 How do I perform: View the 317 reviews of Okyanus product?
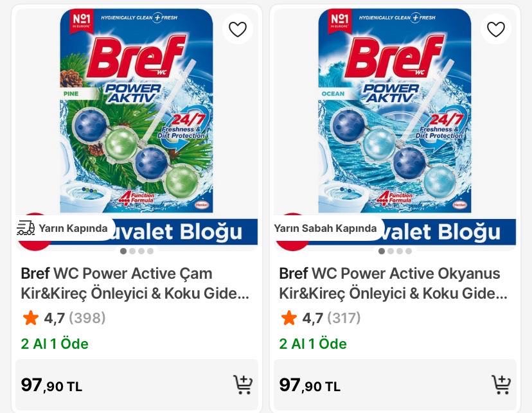pyautogui.click(x=345, y=318)
